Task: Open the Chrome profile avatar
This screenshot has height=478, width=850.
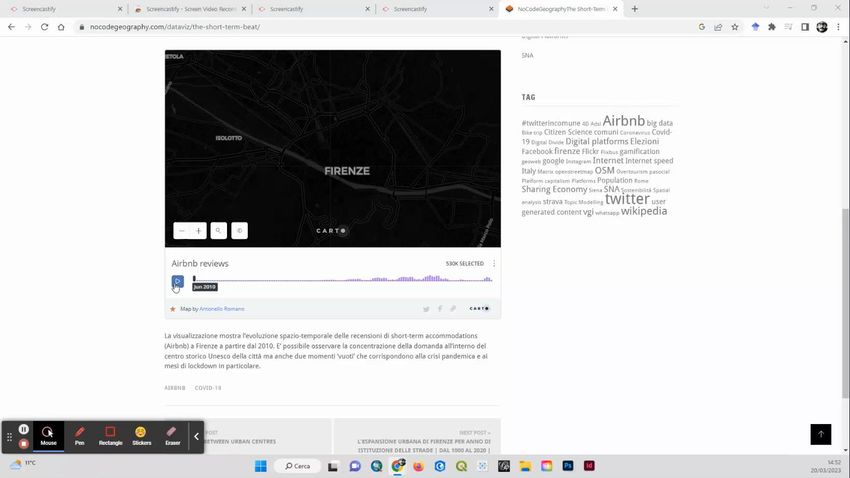Action: 822,27
